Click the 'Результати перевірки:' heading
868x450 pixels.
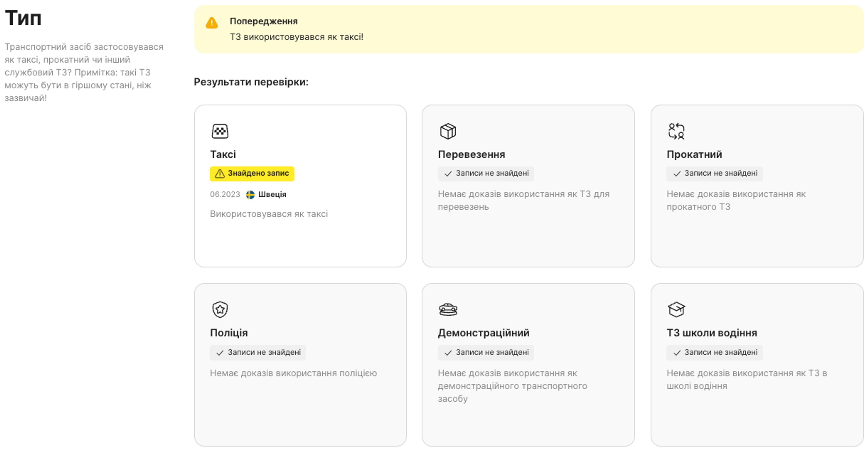pyautogui.click(x=251, y=82)
